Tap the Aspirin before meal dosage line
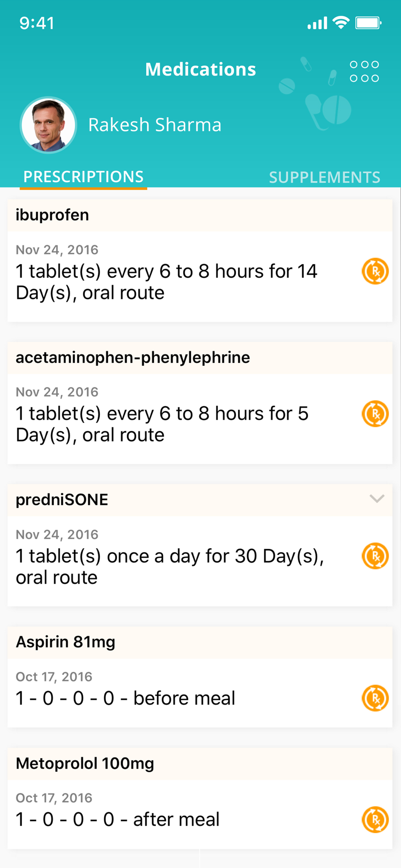The height and width of the screenshot is (868, 401). (125, 698)
